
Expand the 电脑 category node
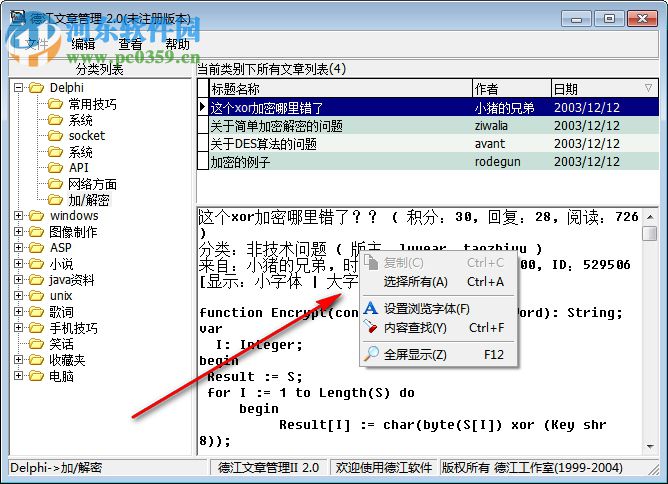click(18, 376)
